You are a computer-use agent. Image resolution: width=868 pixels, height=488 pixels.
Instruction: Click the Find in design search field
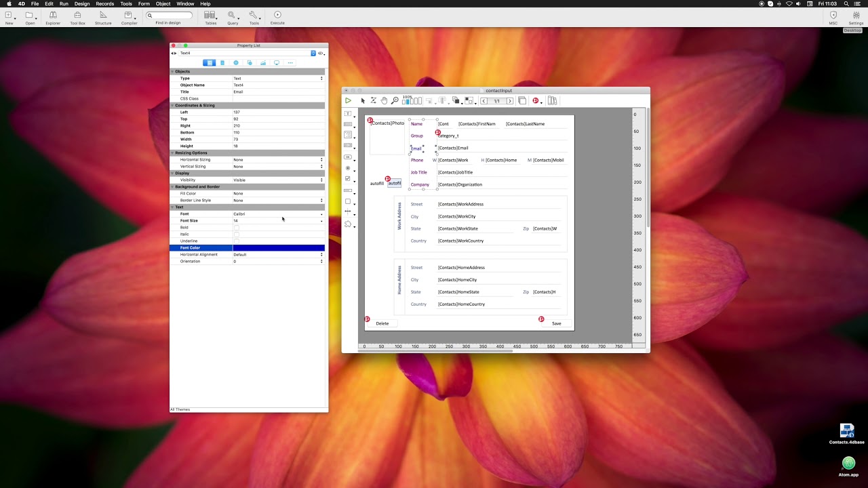point(169,15)
